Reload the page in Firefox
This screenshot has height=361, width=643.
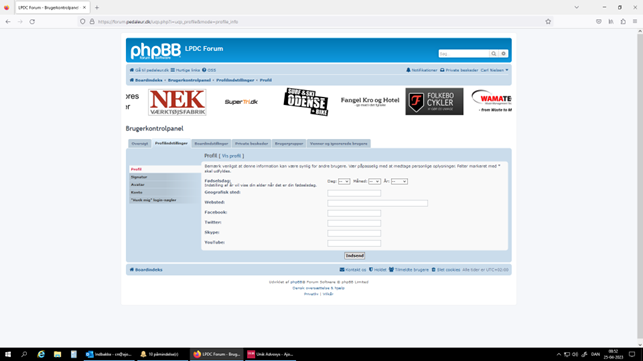[32, 22]
